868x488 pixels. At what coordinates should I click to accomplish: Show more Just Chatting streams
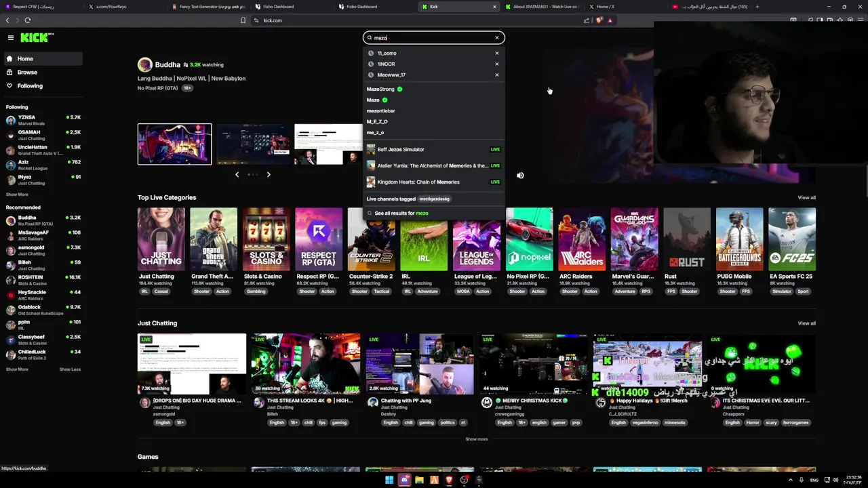click(x=476, y=439)
